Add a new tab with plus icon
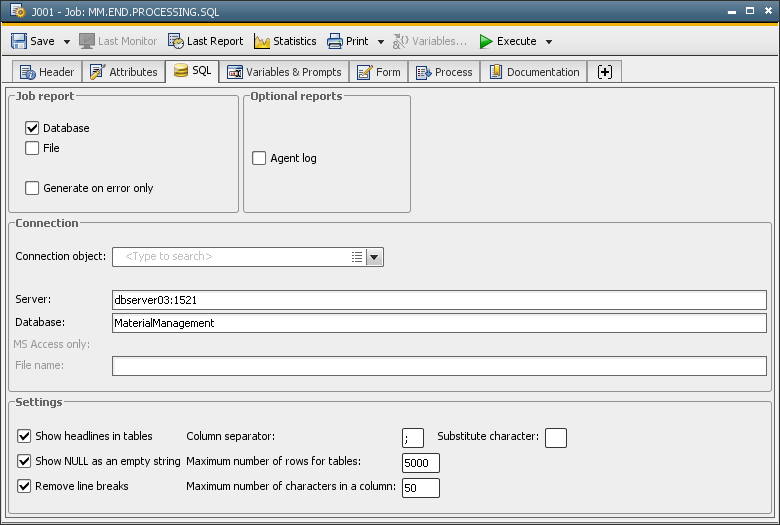 [605, 72]
